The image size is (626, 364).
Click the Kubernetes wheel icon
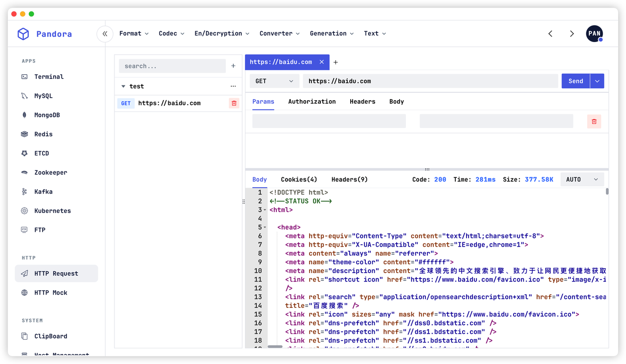(24, 211)
